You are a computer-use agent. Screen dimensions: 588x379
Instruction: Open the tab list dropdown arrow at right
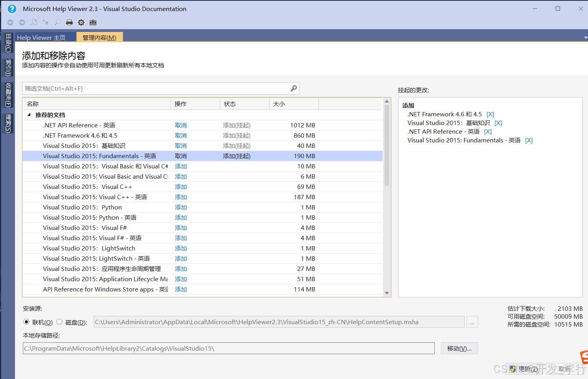[x=586, y=38]
